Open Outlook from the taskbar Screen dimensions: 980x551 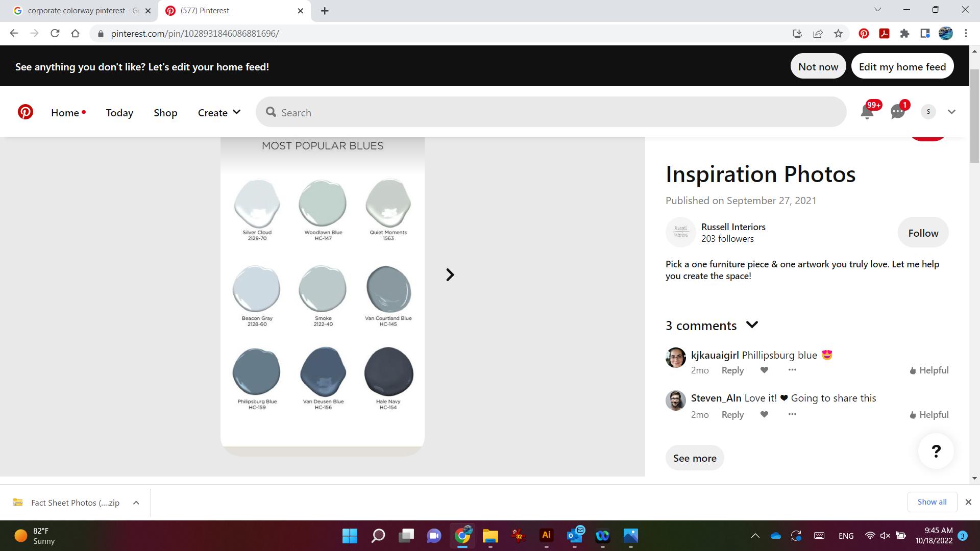(x=575, y=536)
